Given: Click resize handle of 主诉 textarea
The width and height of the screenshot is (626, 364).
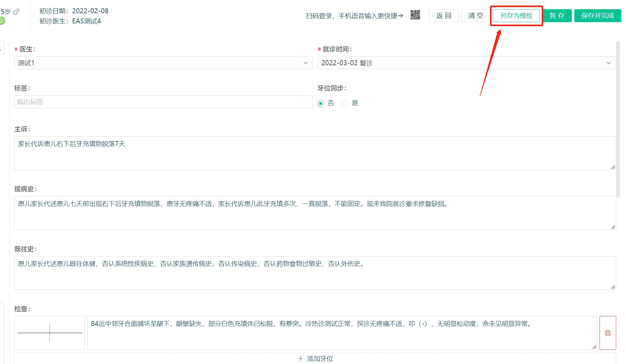Looking at the screenshot, I should [613, 167].
